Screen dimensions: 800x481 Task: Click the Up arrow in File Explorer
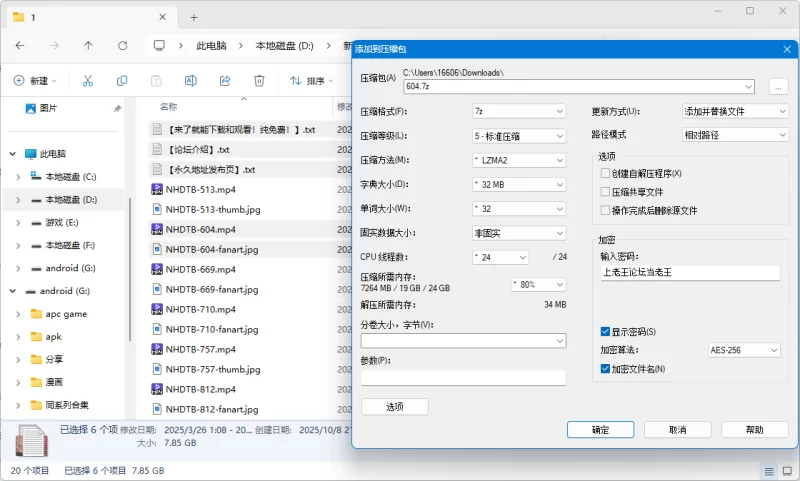[88, 45]
